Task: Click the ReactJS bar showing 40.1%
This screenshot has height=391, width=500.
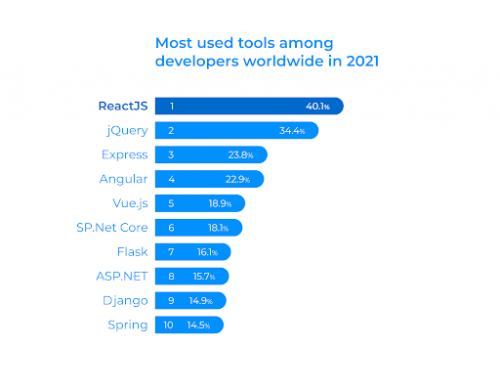Action: click(x=249, y=106)
